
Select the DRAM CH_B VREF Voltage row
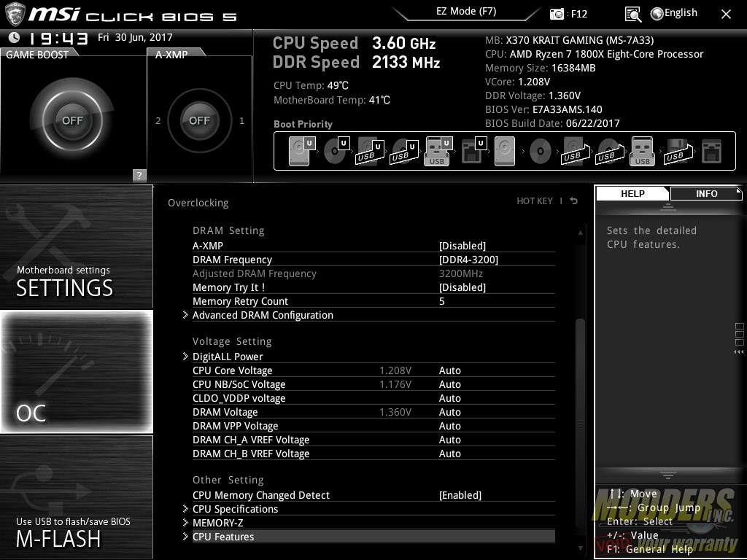click(x=373, y=454)
